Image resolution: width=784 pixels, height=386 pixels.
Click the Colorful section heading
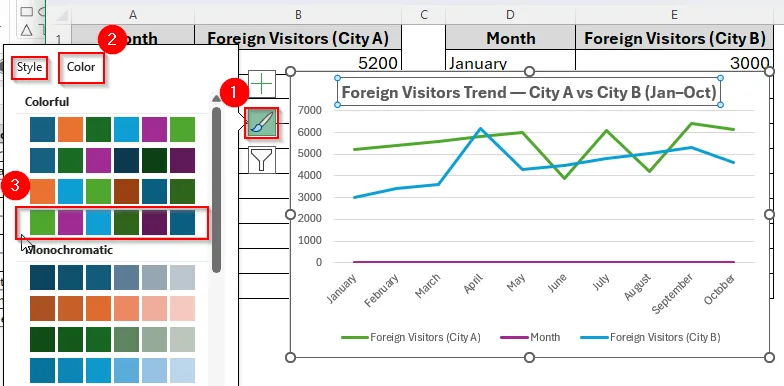tap(47, 102)
